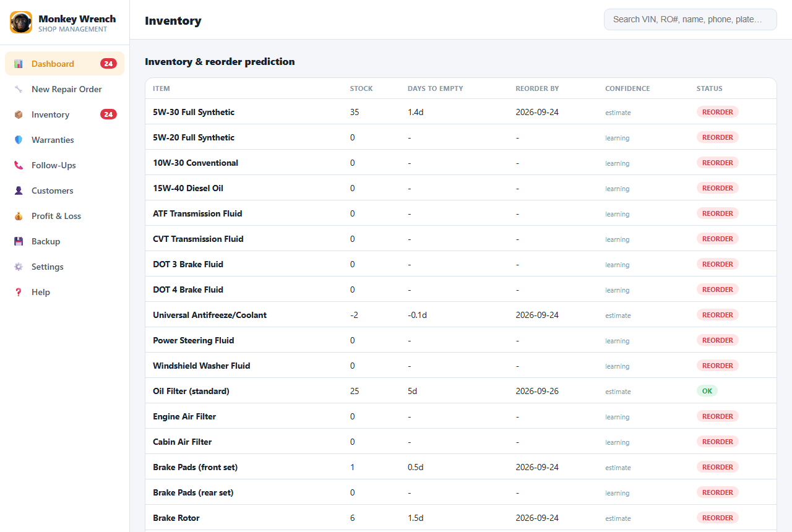The image size is (792, 532).
Task: Select the 15W-40 Diesel Oil item
Action: [x=188, y=188]
